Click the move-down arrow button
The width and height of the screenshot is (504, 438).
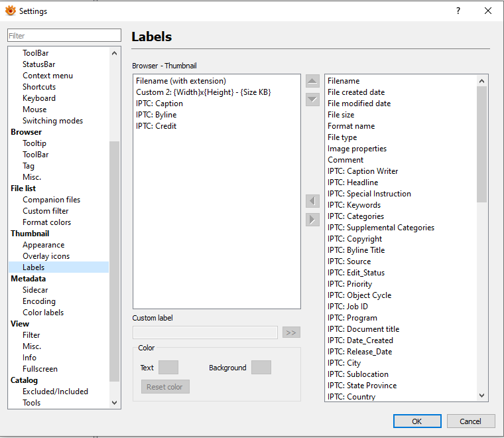coord(312,100)
